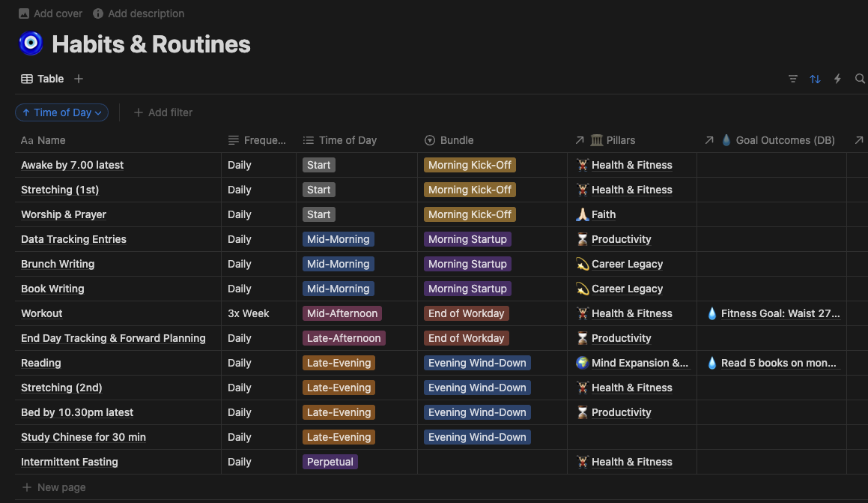Open the "Workout" habit page

(41, 313)
